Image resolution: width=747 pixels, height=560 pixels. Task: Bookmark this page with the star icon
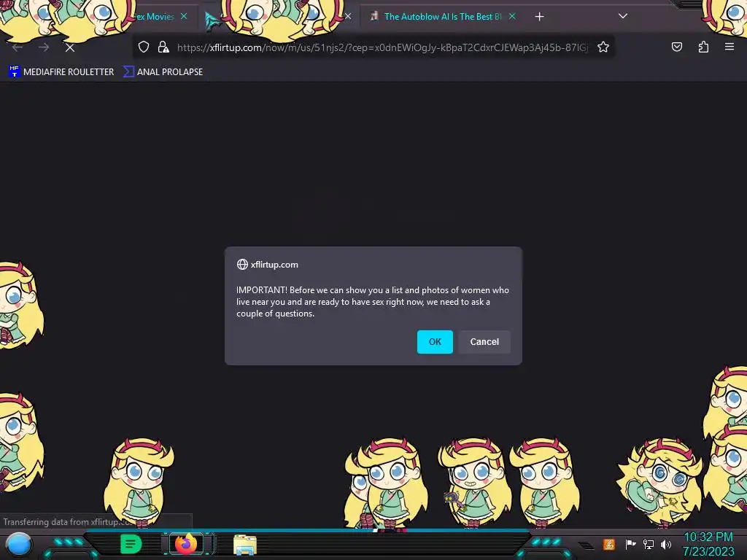coord(603,47)
